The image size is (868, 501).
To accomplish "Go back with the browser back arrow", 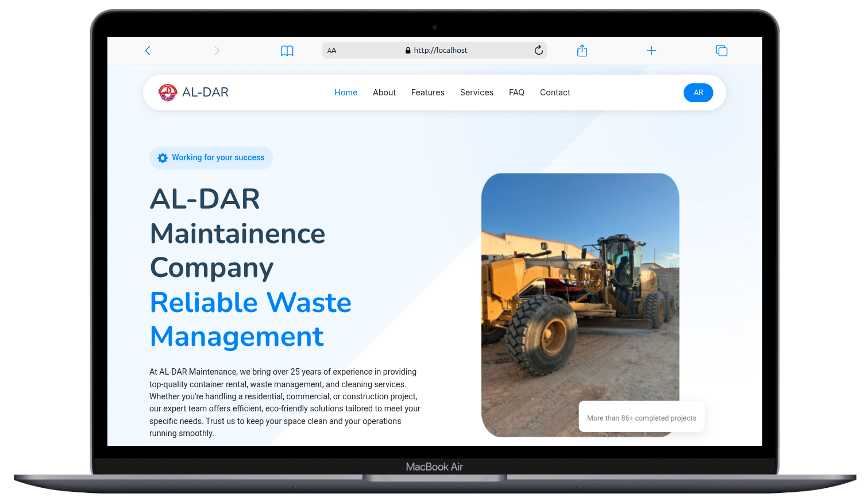I will 148,51.
